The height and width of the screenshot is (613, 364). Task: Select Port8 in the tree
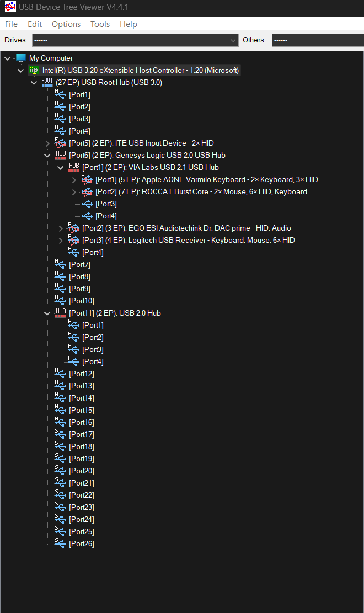pyautogui.click(x=80, y=277)
